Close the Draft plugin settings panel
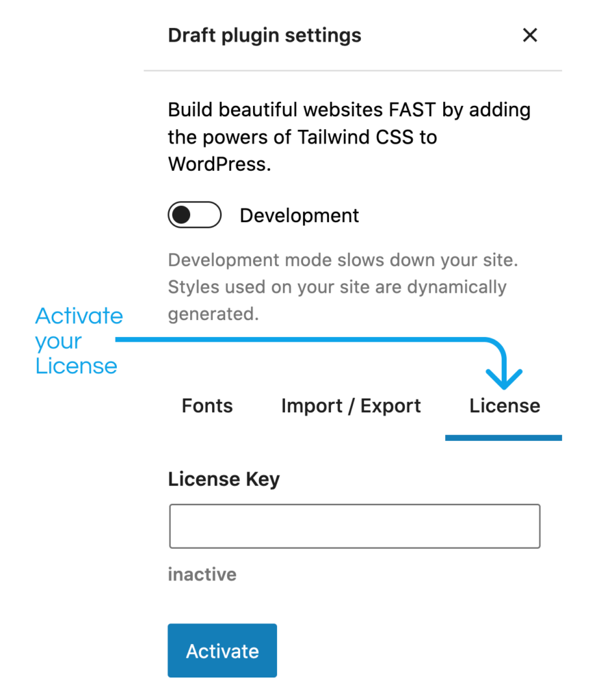599x700 pixels. click(530, 35)
